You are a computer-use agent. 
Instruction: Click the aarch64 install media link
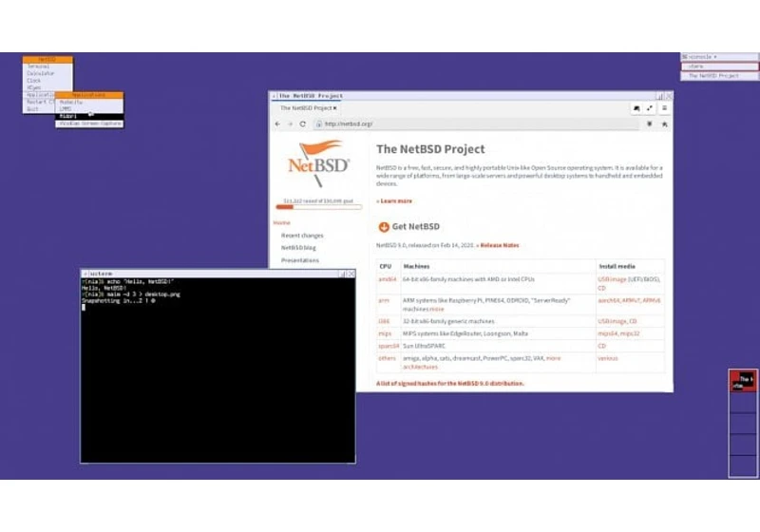(x=609, y=301)
